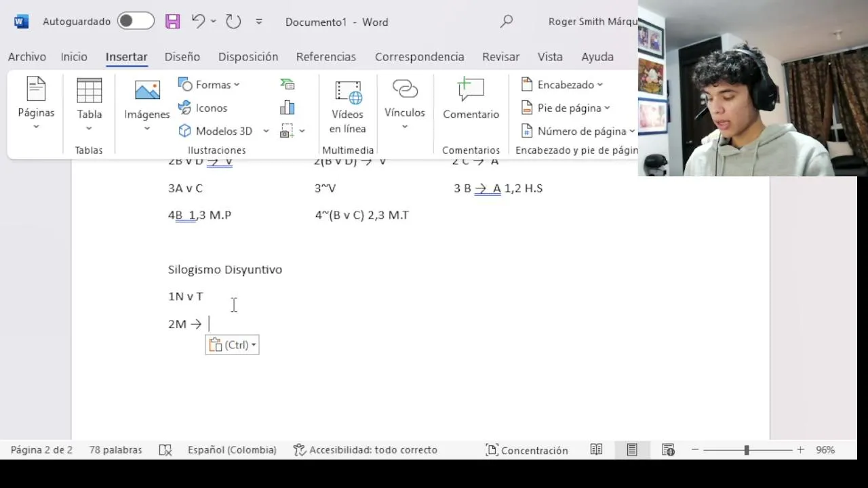Click the line '4B 1,3 M.P'
The height and width of the screenshot is (488, 868).
(200, 216)
